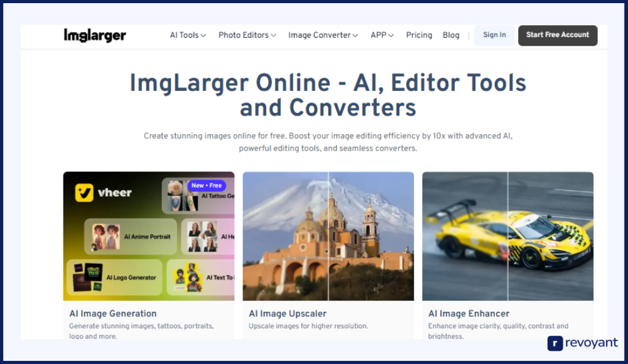628x364 pixels.
Task: Go to the Pricing page
Action: tap(419, 35)
